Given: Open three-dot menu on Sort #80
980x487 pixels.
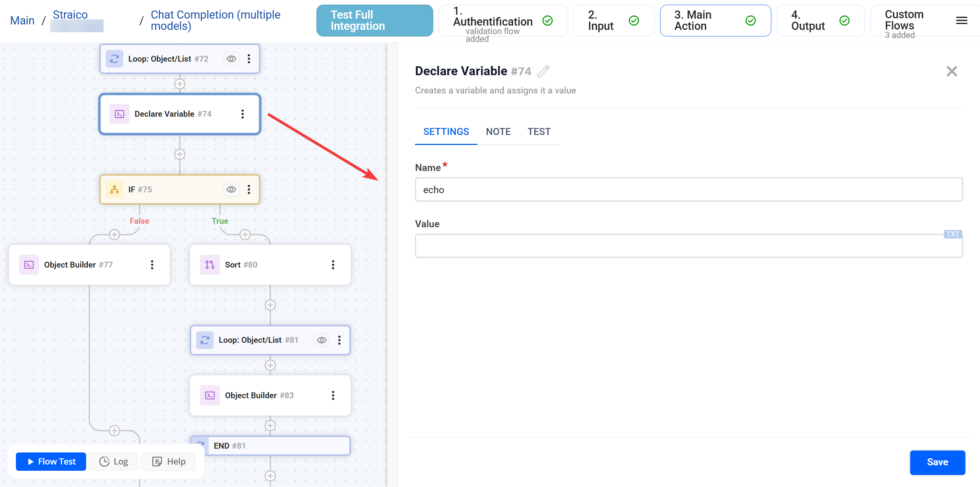Looking at the screenshot, I should (333, 265).
